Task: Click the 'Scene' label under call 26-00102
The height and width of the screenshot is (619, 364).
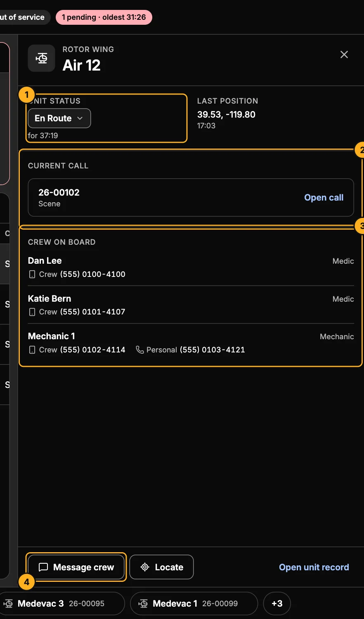Action: (50, 204)
